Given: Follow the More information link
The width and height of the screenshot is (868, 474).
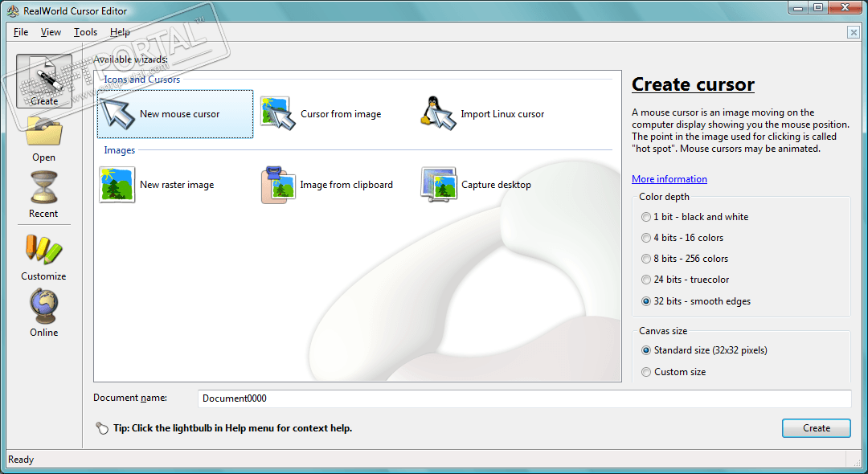Looking at the screenshot, I should click(669, 179).
